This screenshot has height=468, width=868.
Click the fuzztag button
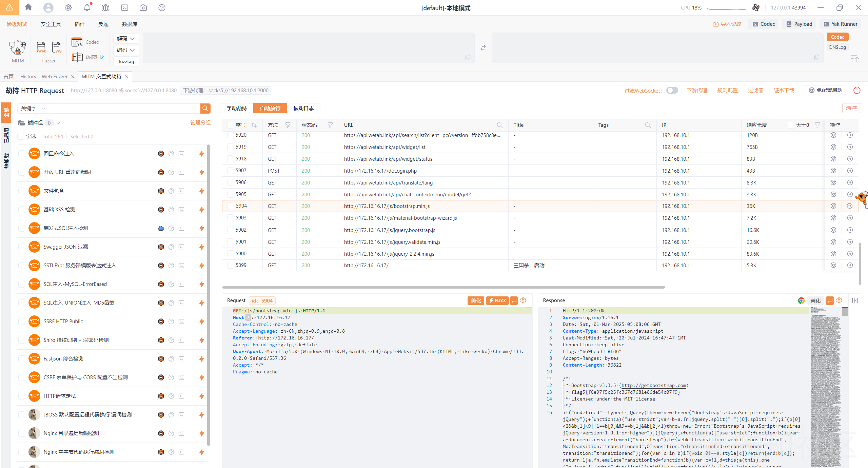(126, 61)
